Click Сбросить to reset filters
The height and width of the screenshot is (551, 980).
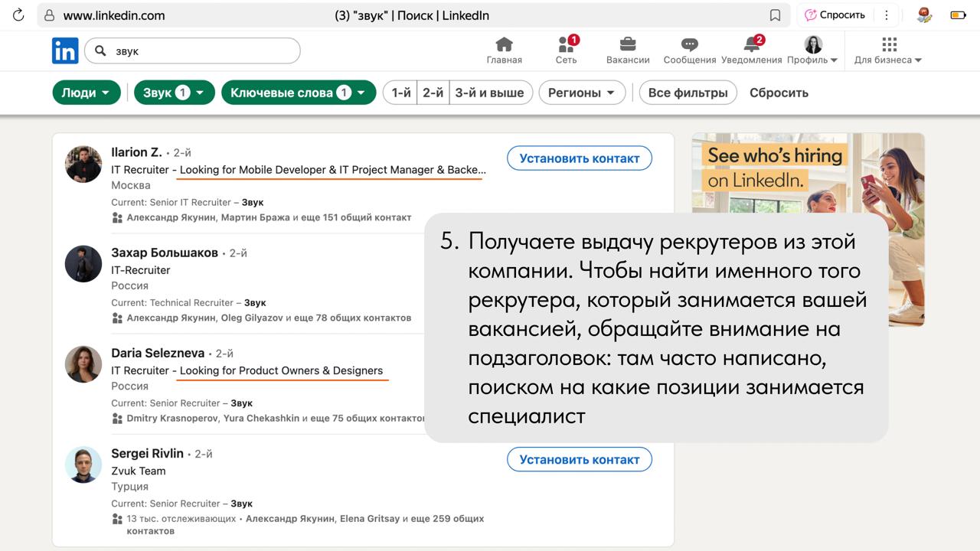(x=779, y=93)
